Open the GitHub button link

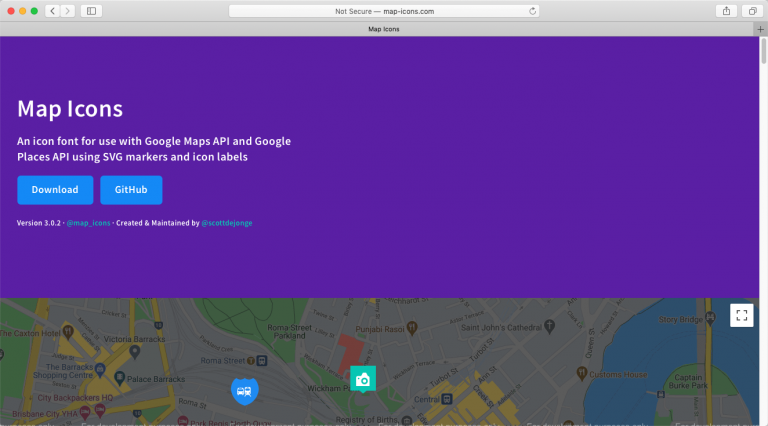(x=131, y=190)
